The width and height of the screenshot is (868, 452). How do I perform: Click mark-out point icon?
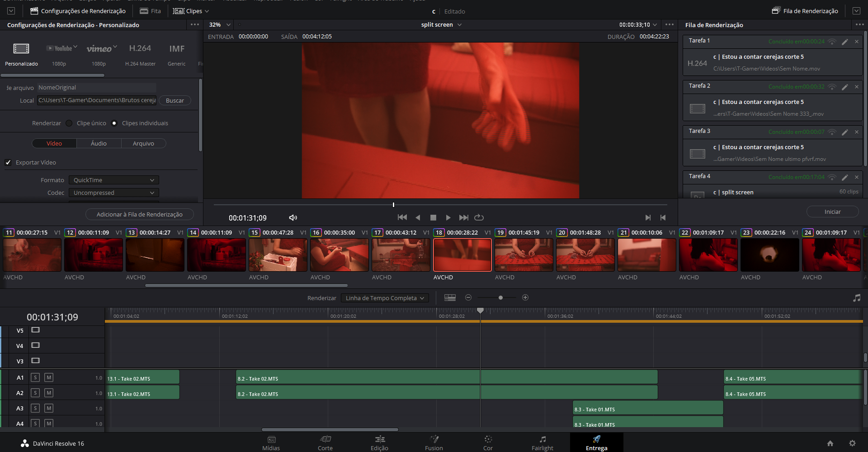[x=663, y=217]
